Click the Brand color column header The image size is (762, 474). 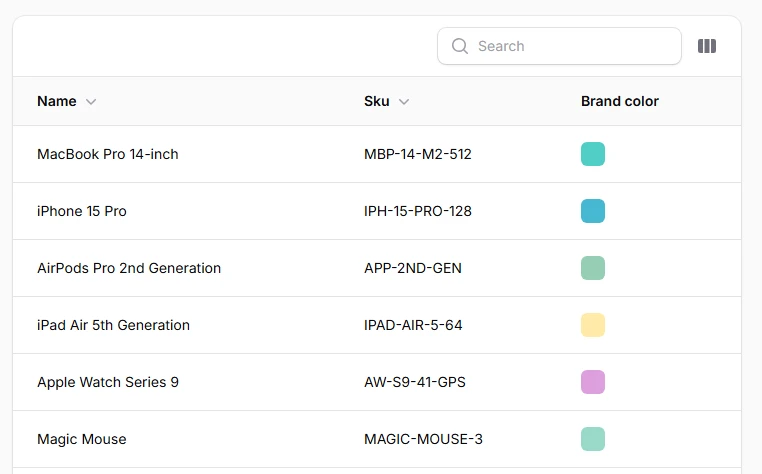click(620, 101)
